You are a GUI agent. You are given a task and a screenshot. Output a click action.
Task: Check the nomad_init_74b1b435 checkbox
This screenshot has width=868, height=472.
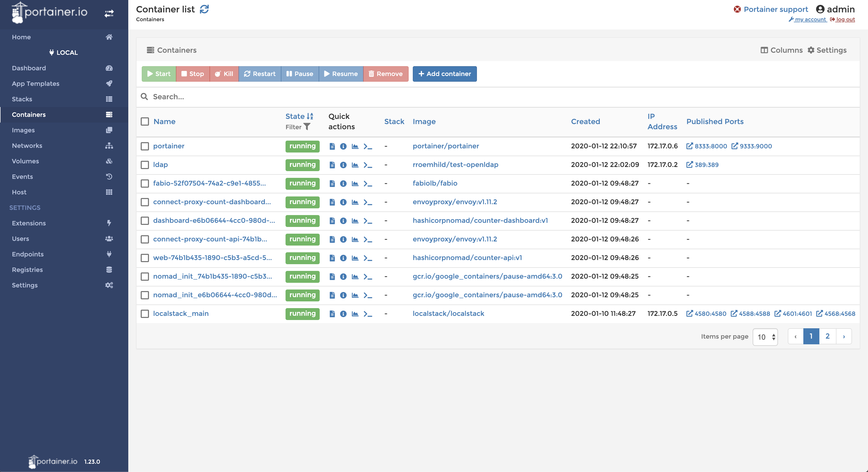145,276
